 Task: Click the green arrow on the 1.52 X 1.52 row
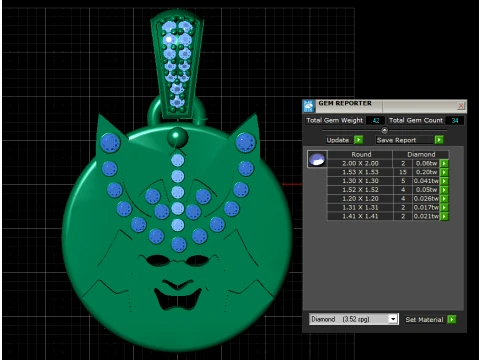(x=444, y=190)
